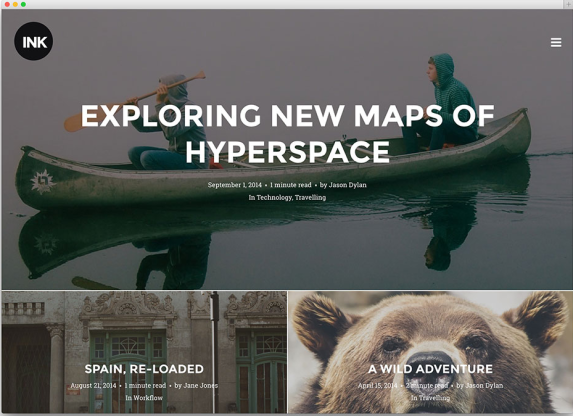Viewport: 573px width, 416px height.
Task: Click the 1 minute read text under Hyperspace
Action: click(291, 185)
